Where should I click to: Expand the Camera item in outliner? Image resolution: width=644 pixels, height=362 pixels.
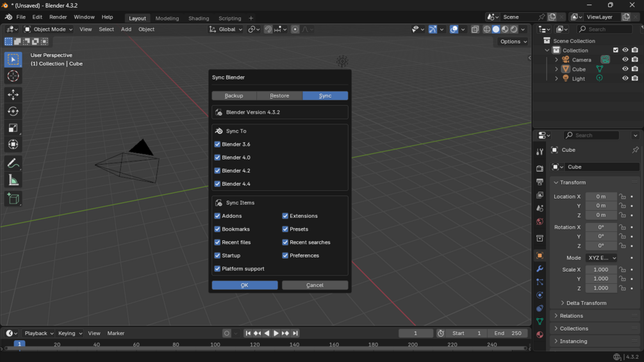[x=556, y=60]
